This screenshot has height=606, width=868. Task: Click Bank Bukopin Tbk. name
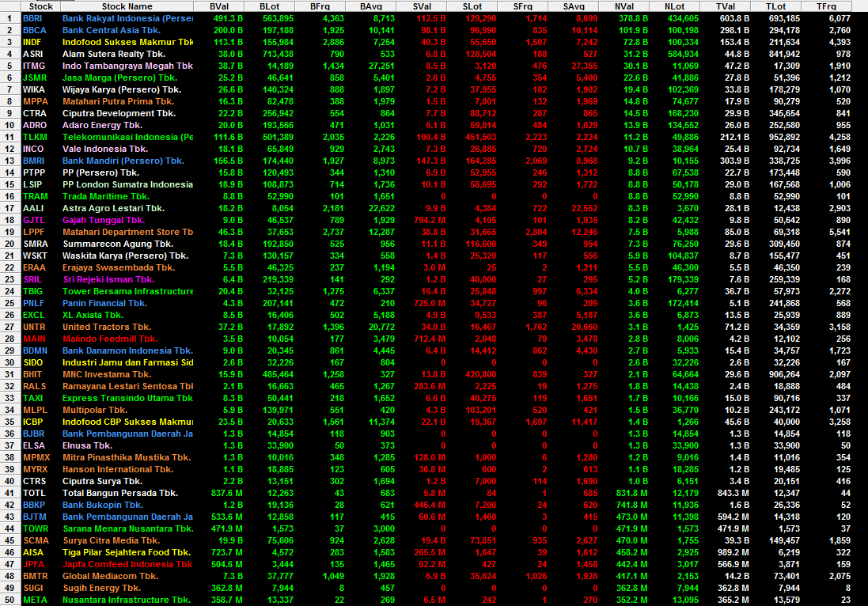point(102,506)
